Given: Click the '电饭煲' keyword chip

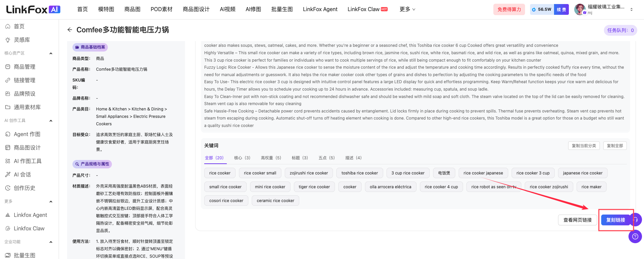Looking at the screenshot, I should (x=444, y=173).
